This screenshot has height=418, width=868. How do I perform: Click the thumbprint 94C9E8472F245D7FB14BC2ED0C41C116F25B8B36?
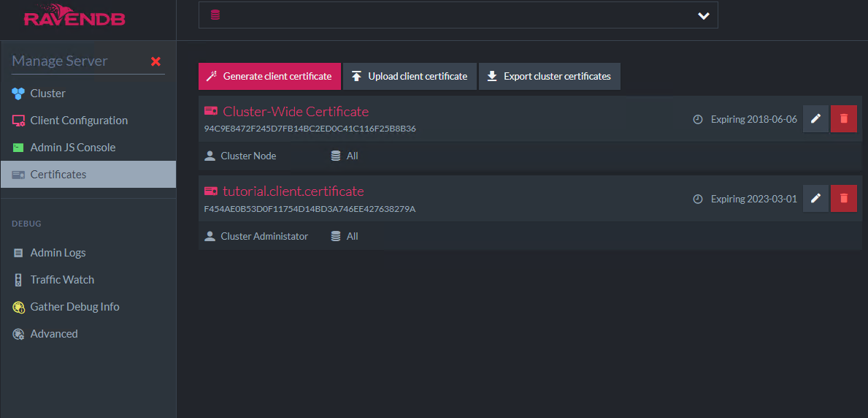coord(310,129)
